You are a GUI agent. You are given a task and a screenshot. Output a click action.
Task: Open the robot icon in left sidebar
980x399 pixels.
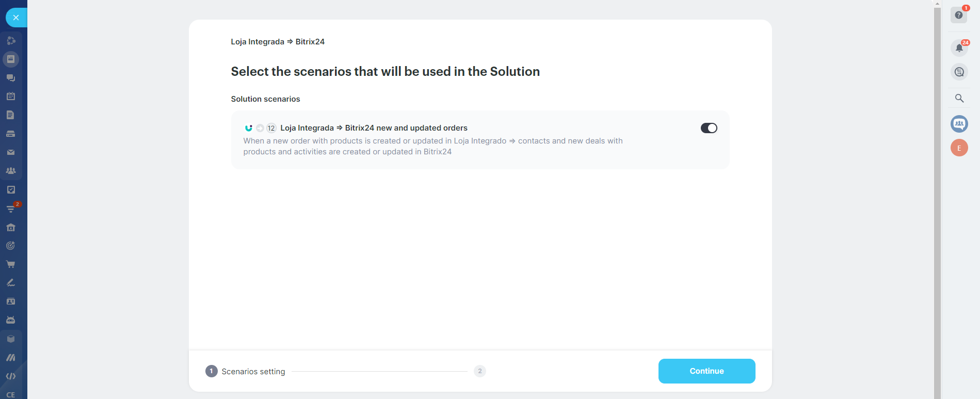point(11,320)
